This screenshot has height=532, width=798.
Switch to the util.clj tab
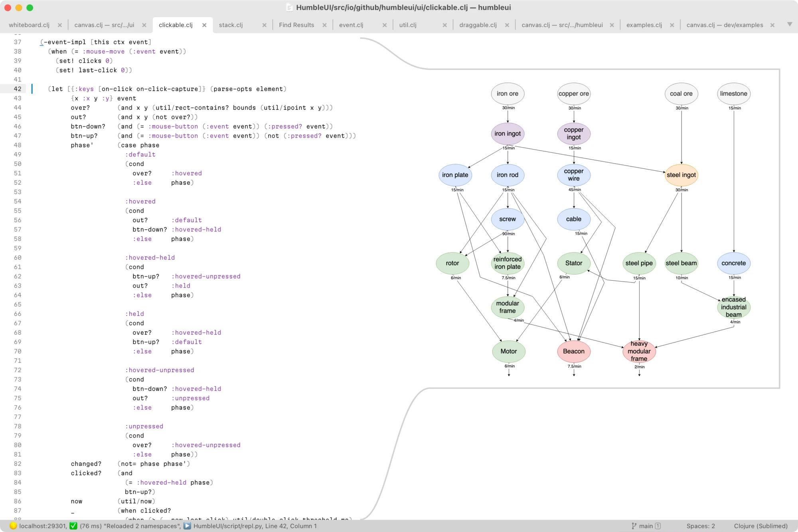408,25
